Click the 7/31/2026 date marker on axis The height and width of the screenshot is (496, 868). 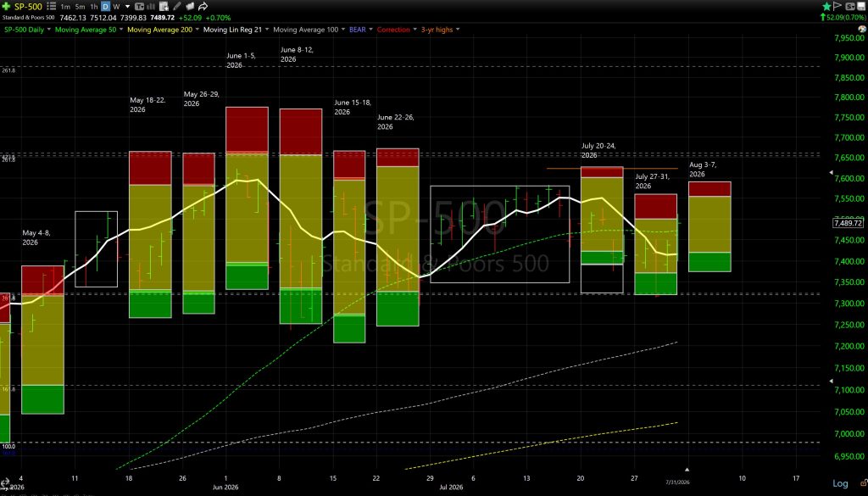pos(677,482)
